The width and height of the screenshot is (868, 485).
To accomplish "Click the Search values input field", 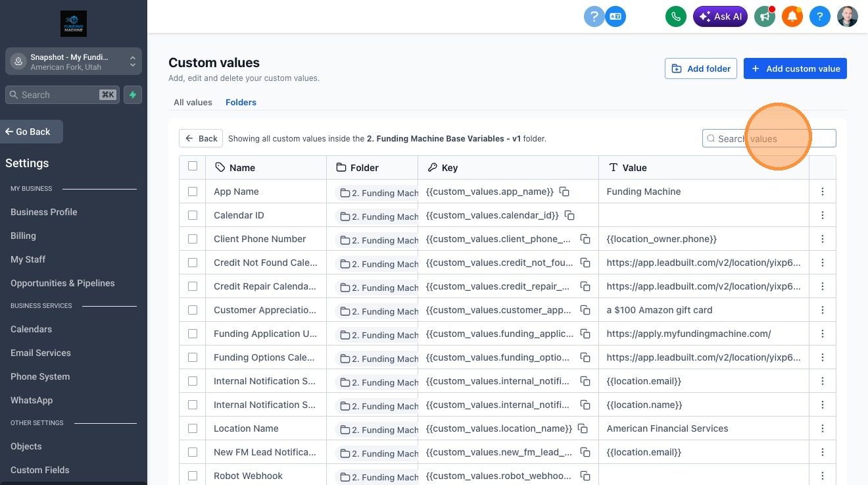I will pos(769,138).
